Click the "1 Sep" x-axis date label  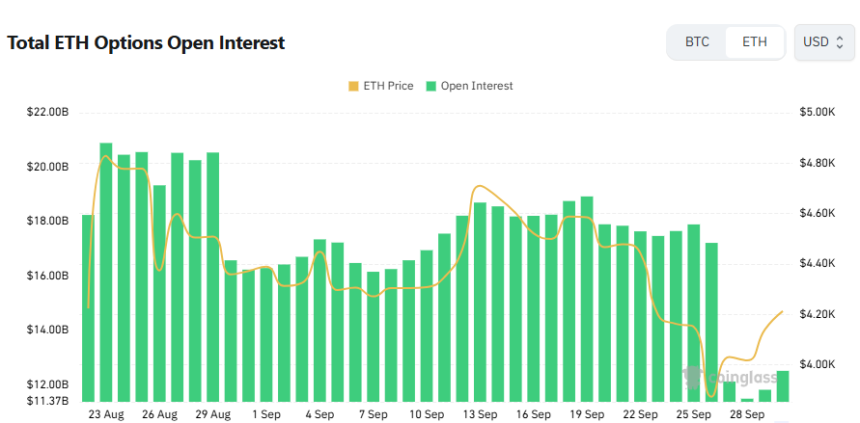pyautogui.click(x=266, y=414)
